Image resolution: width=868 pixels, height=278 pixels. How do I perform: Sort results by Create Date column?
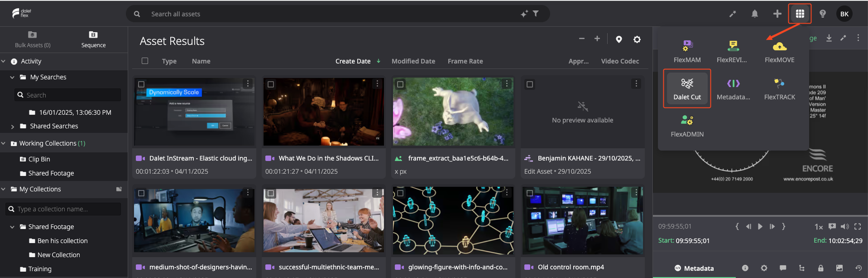353,61
